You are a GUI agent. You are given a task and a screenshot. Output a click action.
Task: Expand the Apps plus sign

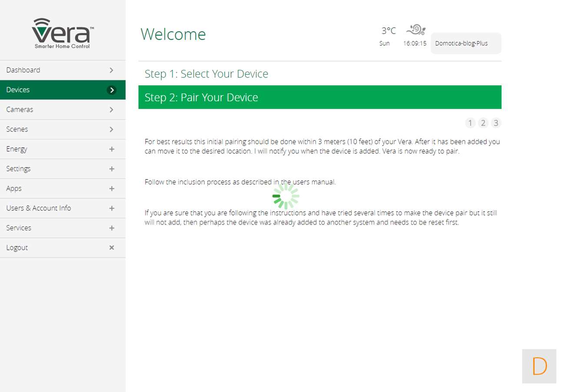coord(112,189)
